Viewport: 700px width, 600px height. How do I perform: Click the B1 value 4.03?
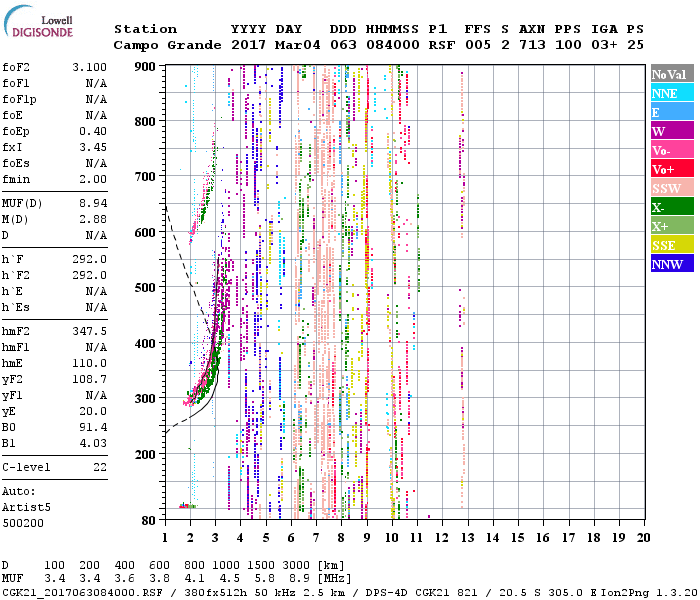click(93, 443)
